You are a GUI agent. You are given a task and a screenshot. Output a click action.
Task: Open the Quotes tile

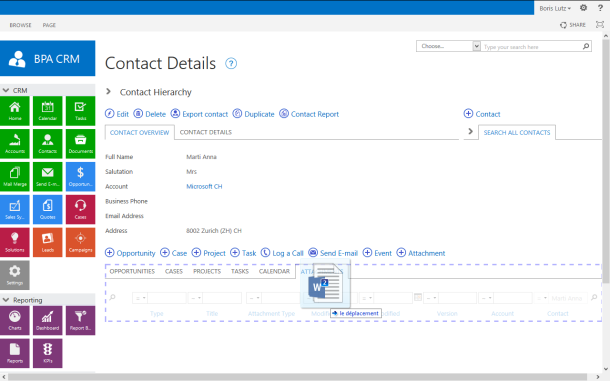click(x=47, y=209)
